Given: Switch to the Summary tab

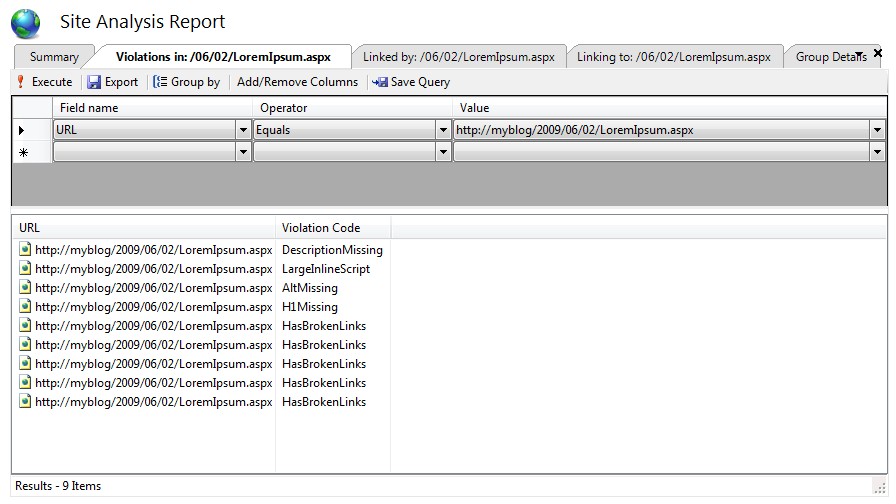Looking at the screenshot, I should click(54, 57).
